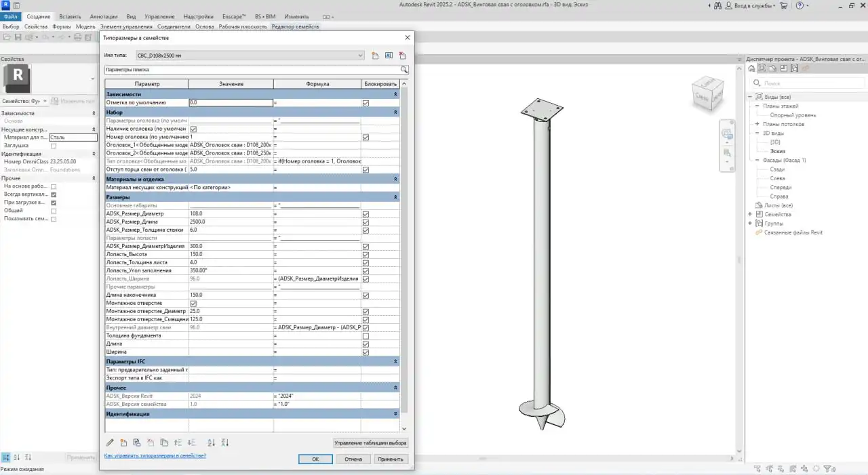Open the Файл menu
This screenshot has width=868, height=475.
(x=9, y=16)
